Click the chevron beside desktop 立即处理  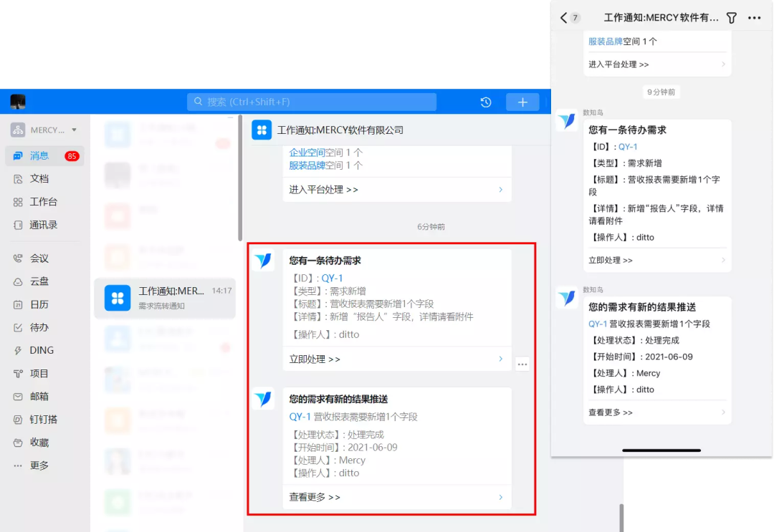click(500, 359)
